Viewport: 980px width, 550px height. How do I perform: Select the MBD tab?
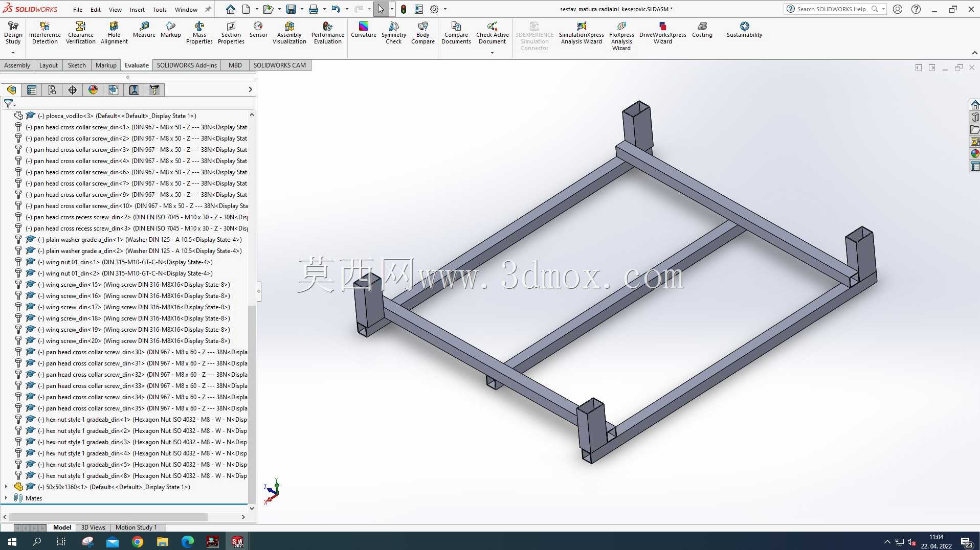(235, 65)
